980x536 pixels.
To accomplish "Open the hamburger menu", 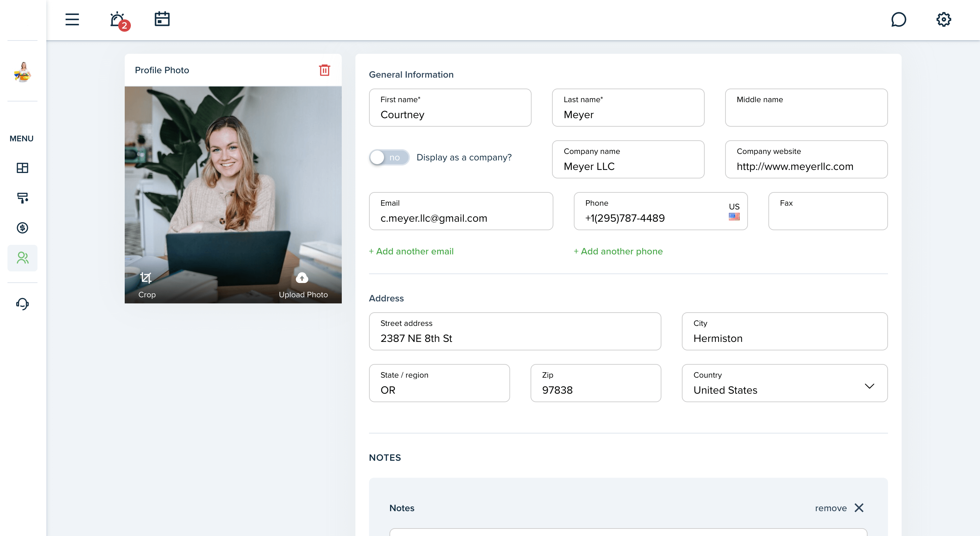I will coord(72,19).
